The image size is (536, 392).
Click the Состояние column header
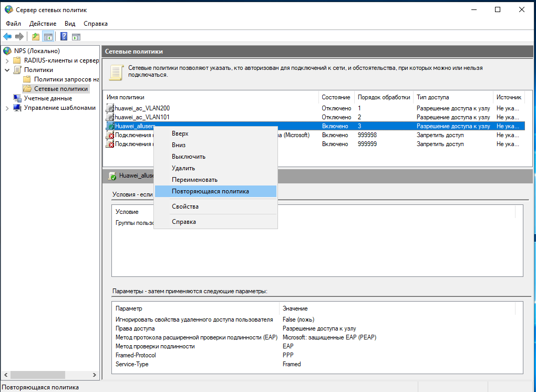coord(336,97)
